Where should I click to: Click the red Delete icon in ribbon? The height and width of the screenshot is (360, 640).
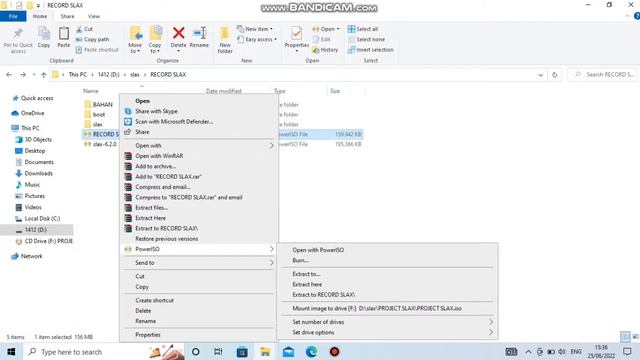[x=178, y=33]
